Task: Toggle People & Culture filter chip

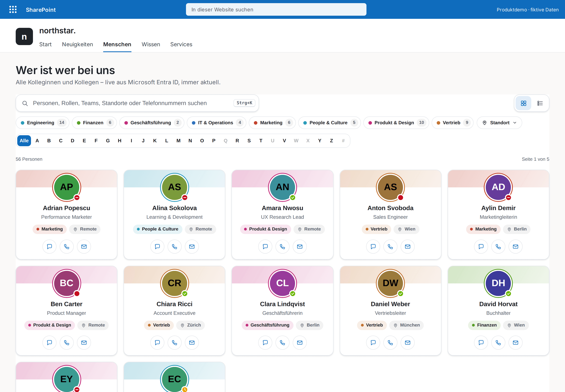Action: point(329,122)
